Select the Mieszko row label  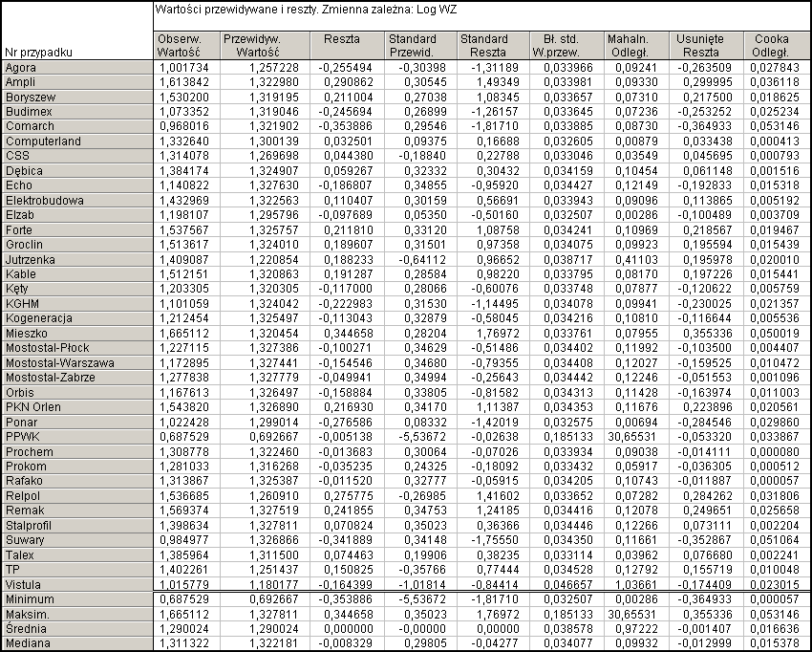(x=77, y=333)
